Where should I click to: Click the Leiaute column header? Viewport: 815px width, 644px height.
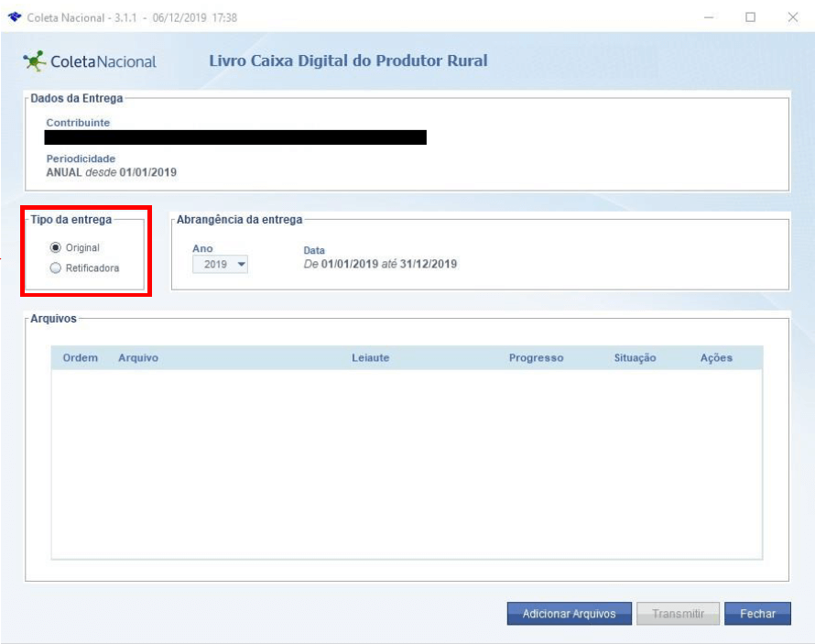pos(371,357)
